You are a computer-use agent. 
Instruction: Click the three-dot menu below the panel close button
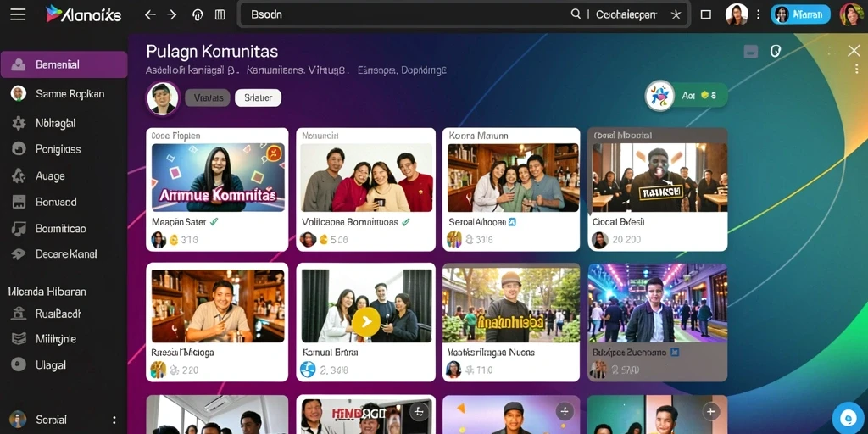[857, 70]
